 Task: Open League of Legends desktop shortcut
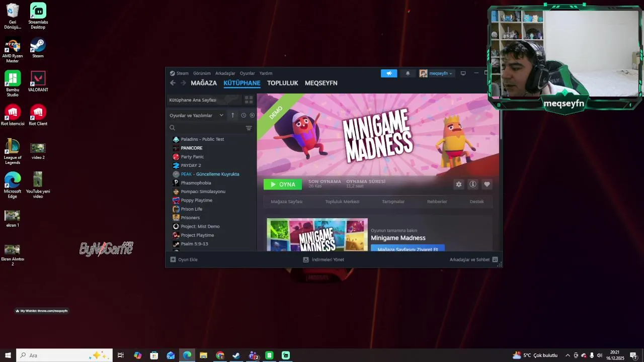tap(13, 152)
